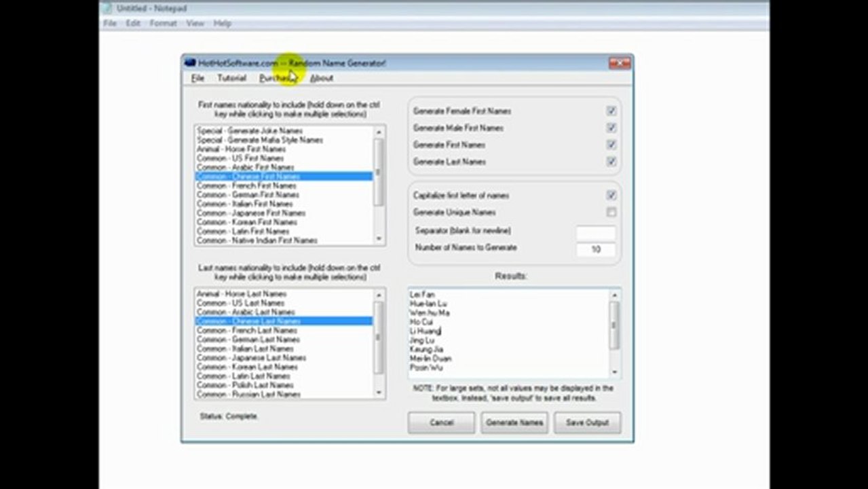
Task: Click up arrow of first names list scrollbar
Action: pos(379,131)
